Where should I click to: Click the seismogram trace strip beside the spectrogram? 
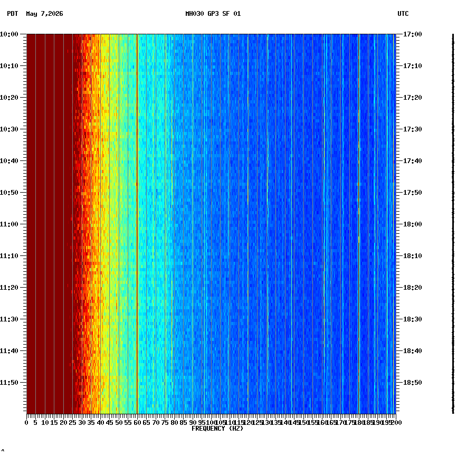453,224
